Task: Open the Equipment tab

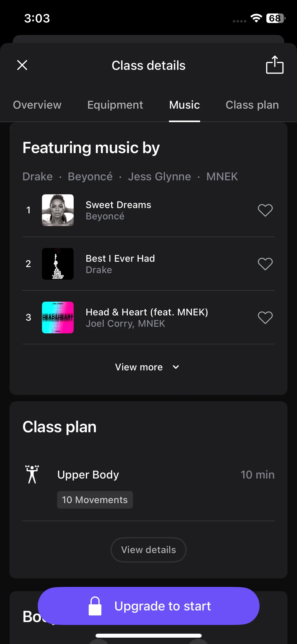Action: point(115,105)
